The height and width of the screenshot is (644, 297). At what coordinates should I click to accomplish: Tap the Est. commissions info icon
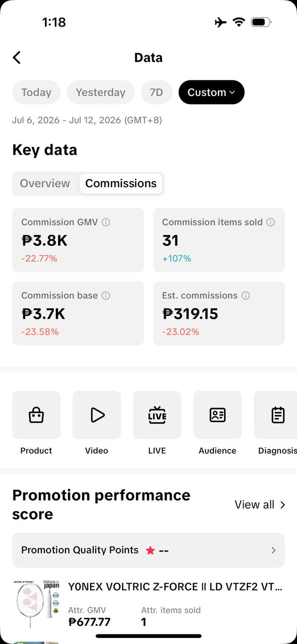[246, 295]
